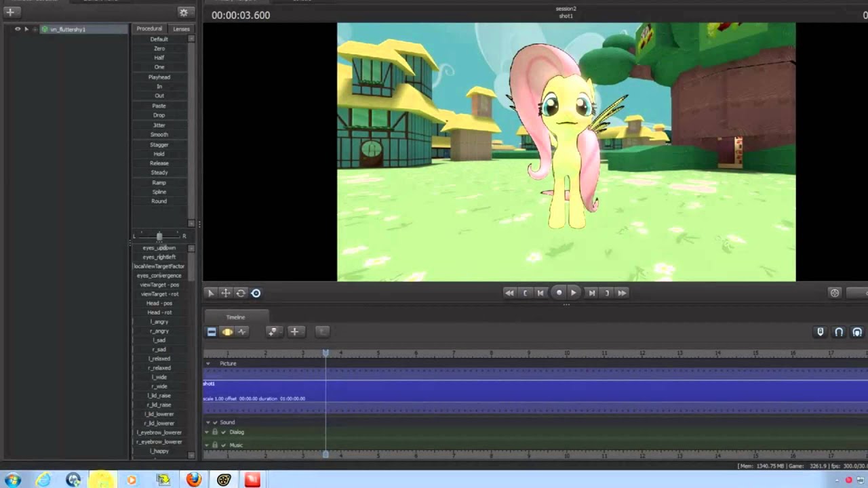The image size is (868, 488).
Task: Choose the Ramp preset
Action: click(x=159, y=182)
